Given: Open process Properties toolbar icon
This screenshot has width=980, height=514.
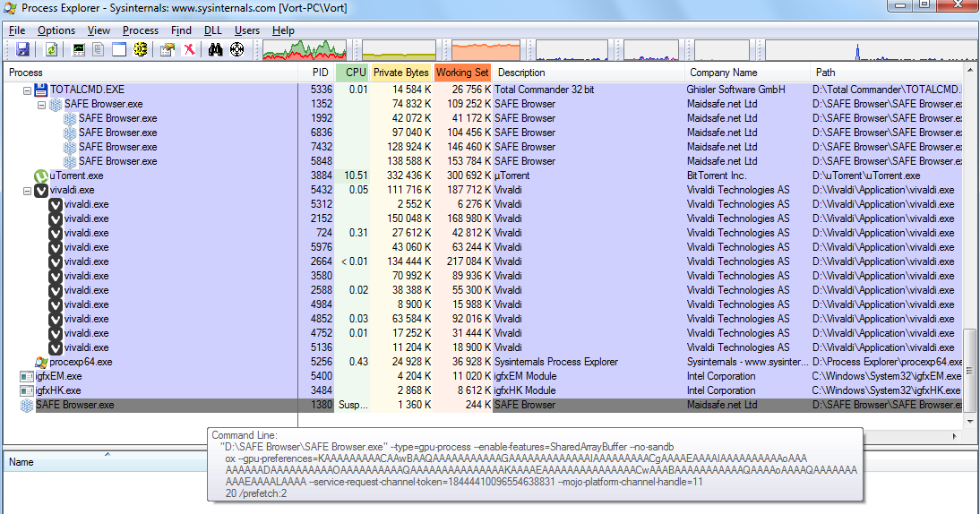Looking at the screenshot, I should [x=167, y=50].
